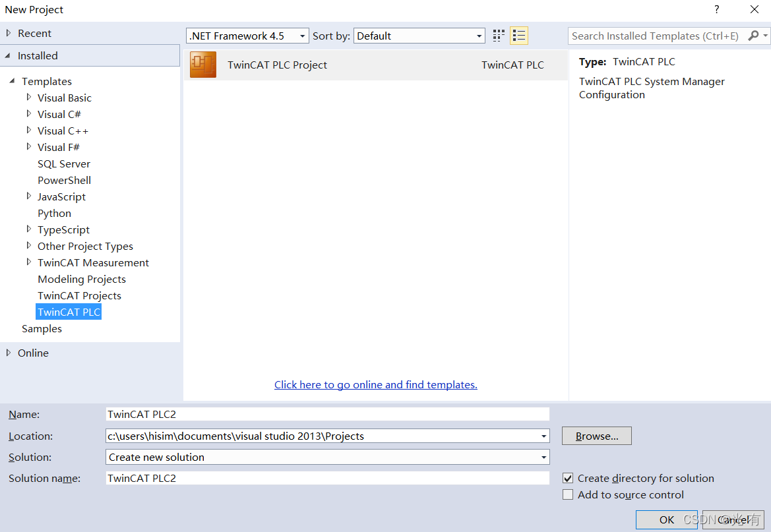This screenshot has height=532, width=771.
Task: Select TypeScript templates label
Action: click(63, 229)
